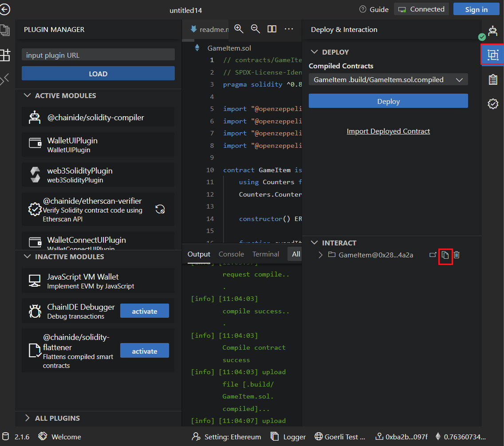Click the zoom in magnifier icon
Screen dimensions: 504x446
pos(239,29)
